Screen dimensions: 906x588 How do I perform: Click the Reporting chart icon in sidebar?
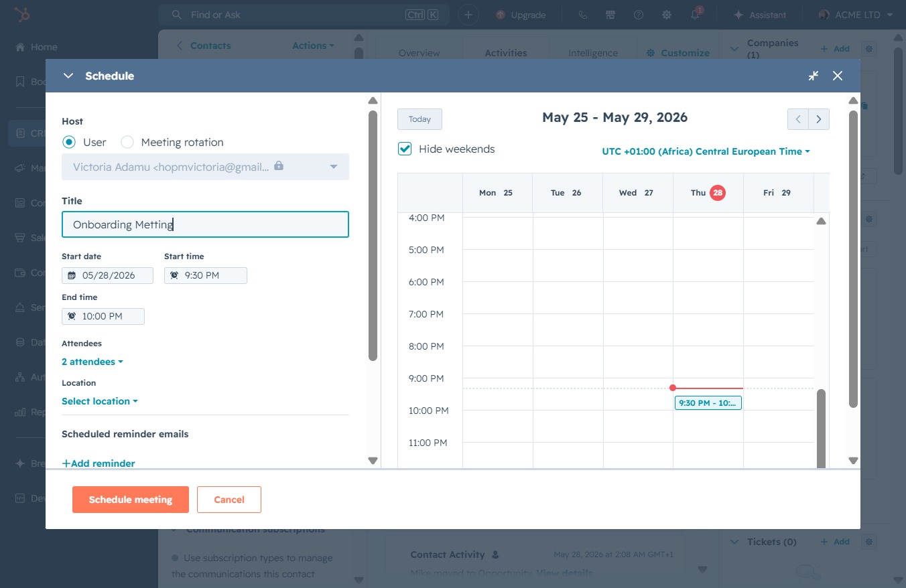[20, 412]
